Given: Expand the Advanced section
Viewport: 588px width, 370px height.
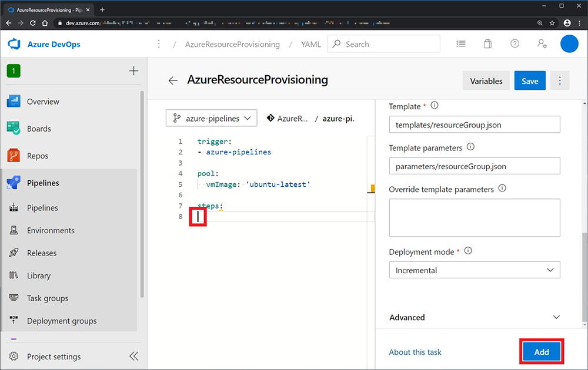Looking at the screenshot, I should point(475,317).
